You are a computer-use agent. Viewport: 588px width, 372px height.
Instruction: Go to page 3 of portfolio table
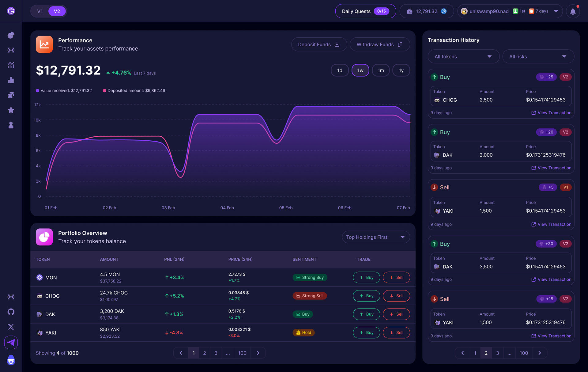tap(216, 353)
